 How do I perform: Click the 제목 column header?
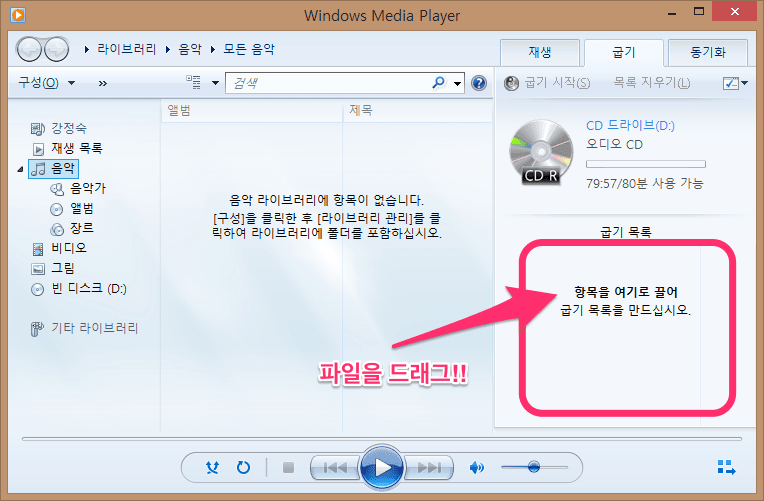[418, 111]
